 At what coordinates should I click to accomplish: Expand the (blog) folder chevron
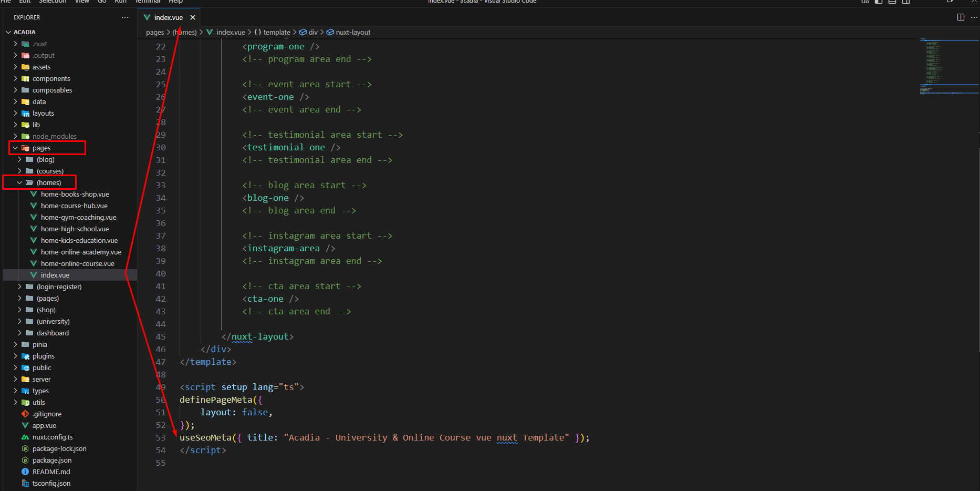pos(19,159)
